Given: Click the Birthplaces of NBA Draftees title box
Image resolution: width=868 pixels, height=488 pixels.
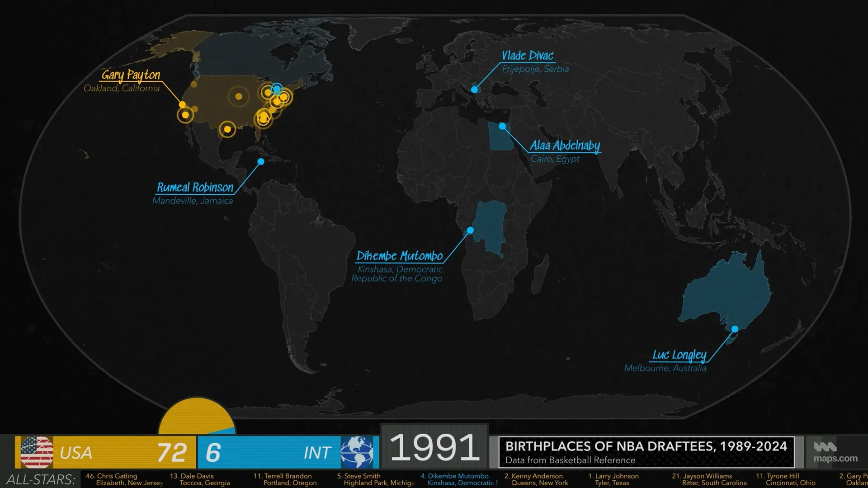Looking at the screenshot, I should 646,452.
